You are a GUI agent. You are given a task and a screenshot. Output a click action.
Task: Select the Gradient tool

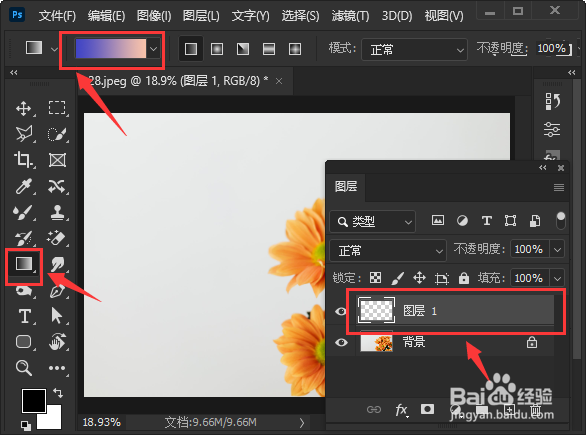24,264
